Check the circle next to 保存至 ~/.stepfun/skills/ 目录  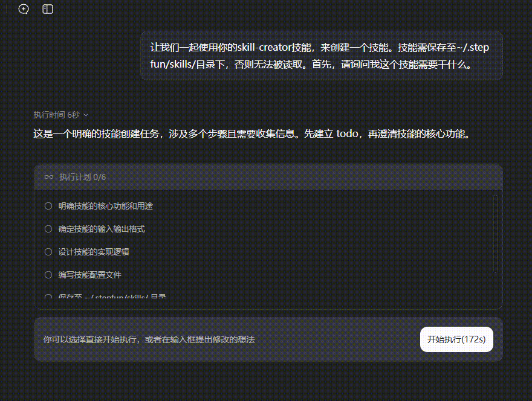48,296
